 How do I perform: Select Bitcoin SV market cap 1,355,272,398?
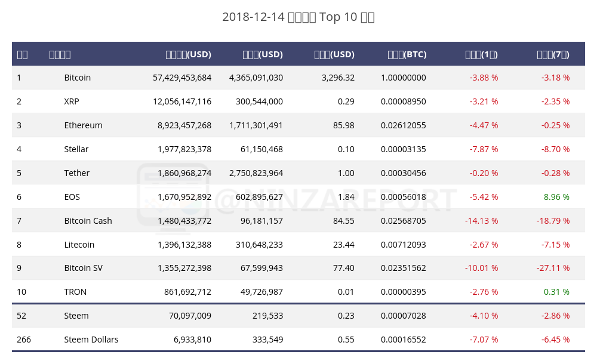[184, 268]
